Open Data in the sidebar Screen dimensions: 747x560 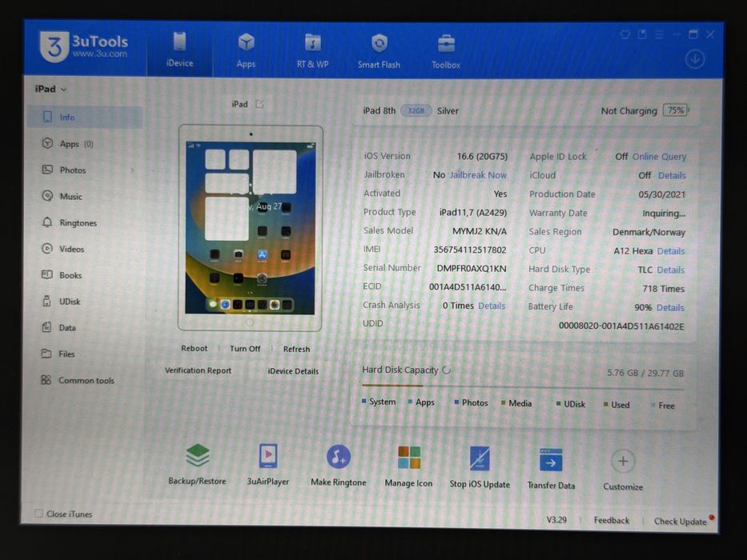point(85,328)
